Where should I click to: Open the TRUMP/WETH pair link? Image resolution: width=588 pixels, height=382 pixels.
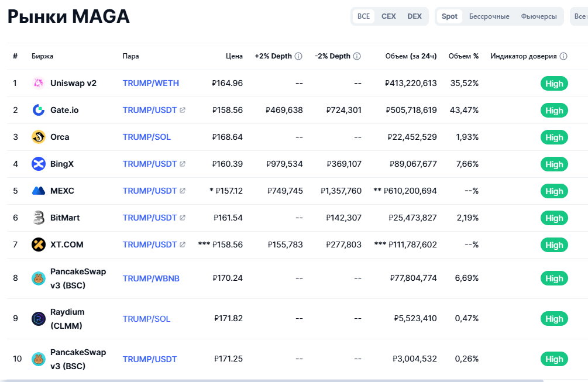tap(151, 83)
